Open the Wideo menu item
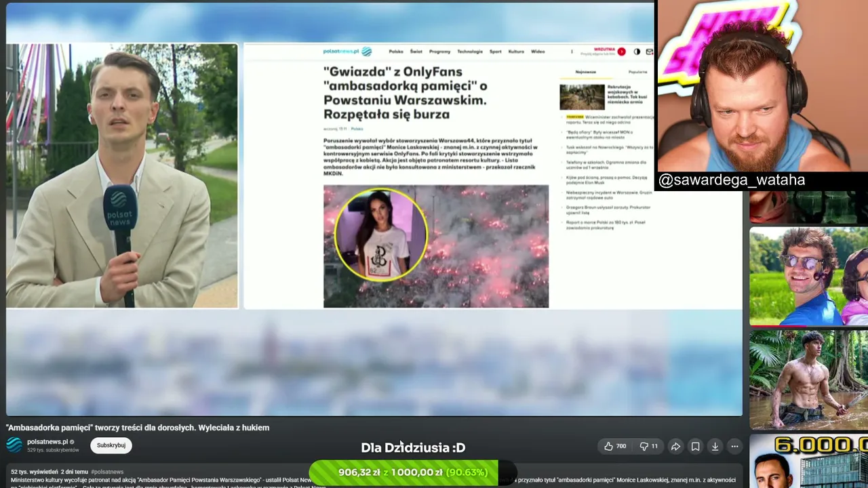 pos(538,52)
